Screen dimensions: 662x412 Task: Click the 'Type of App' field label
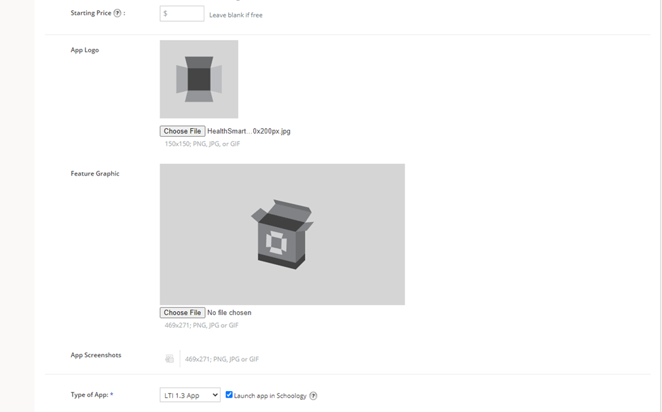tap(90, 395)
